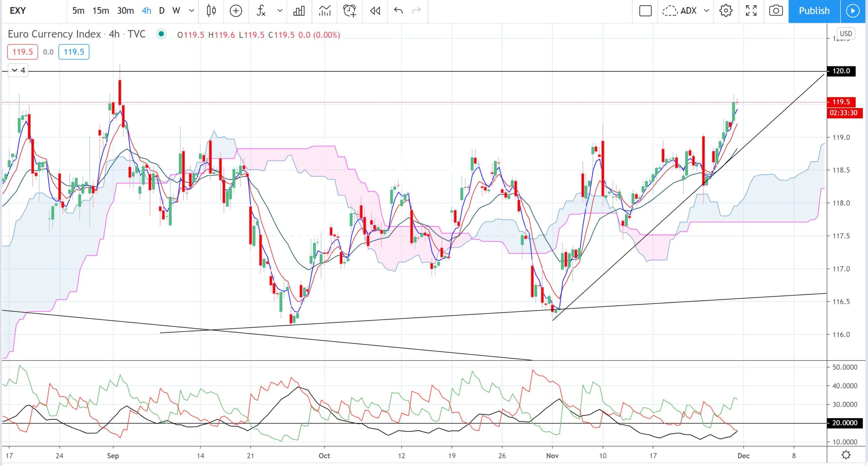Open time axis settings gear at bottom right
Viewport: 868px width, 466px height.
(846, 455)
